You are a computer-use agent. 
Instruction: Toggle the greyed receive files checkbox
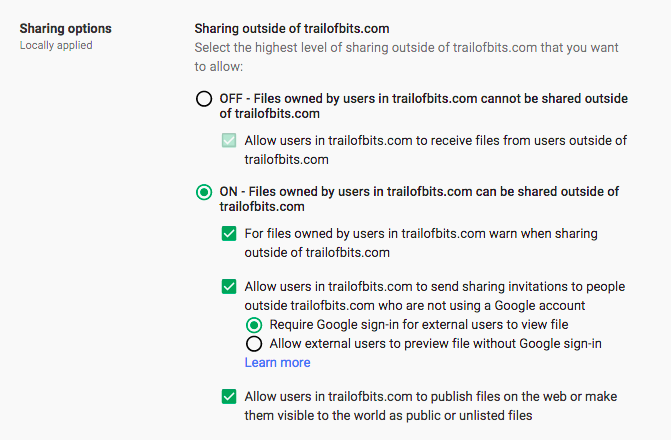click(229, 141)
